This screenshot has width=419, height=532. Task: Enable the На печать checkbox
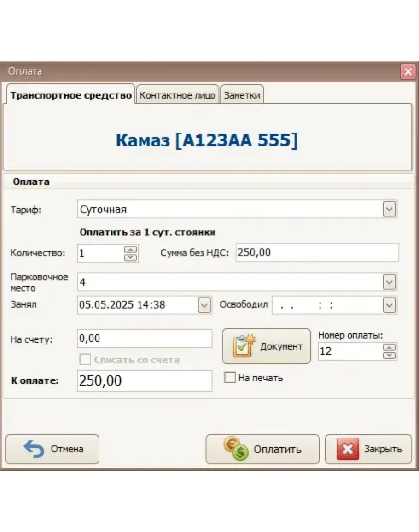229,378
